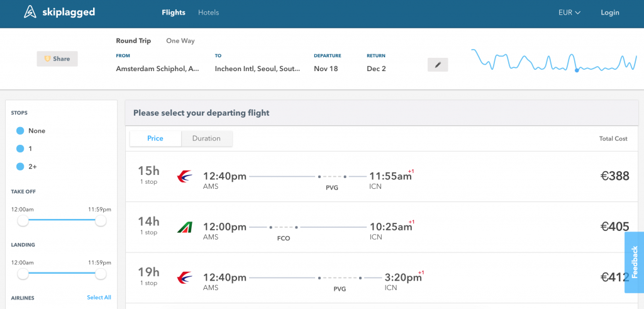The image size is (644, 309).
Task: Click the 3:20pm arrival time
Action: click(403, 278)
